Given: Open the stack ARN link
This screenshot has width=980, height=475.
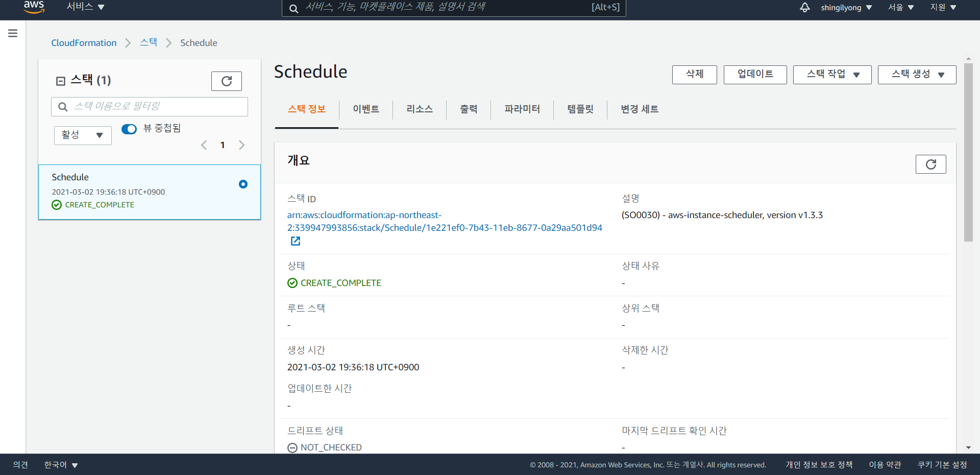Looking at the screenshot, I should point(445,222).
